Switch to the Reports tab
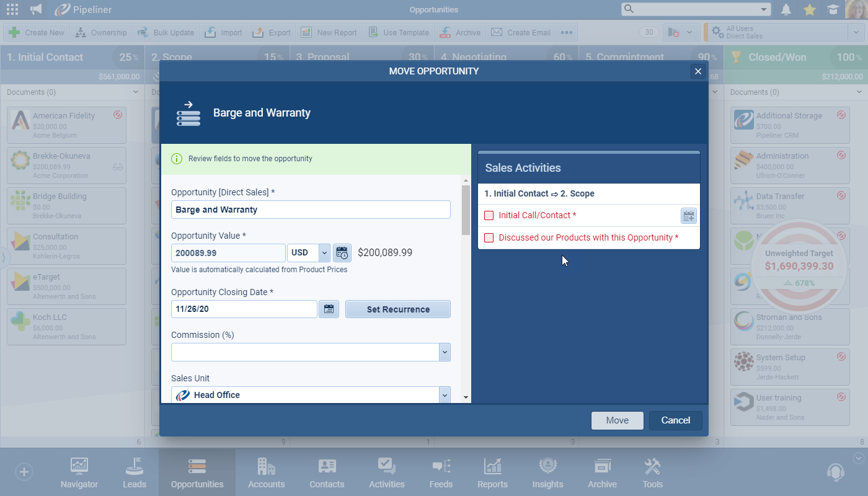This screenshot has width=868, height=496. tap(492, 474)
